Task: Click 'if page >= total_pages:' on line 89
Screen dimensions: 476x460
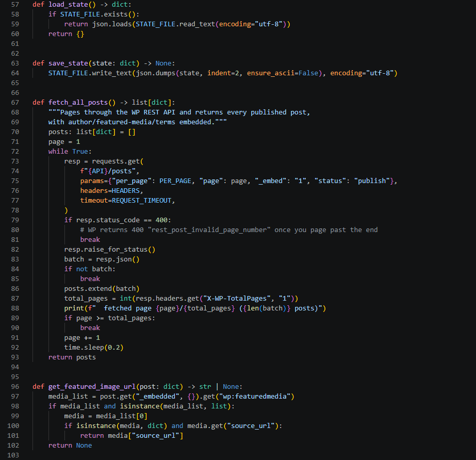Action: (110, 318)
